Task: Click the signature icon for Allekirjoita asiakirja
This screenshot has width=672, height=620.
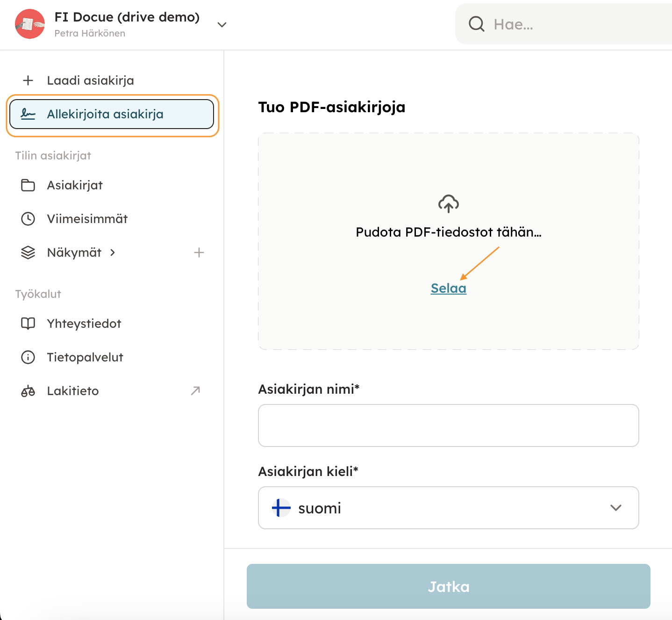Action: point(28,114)
